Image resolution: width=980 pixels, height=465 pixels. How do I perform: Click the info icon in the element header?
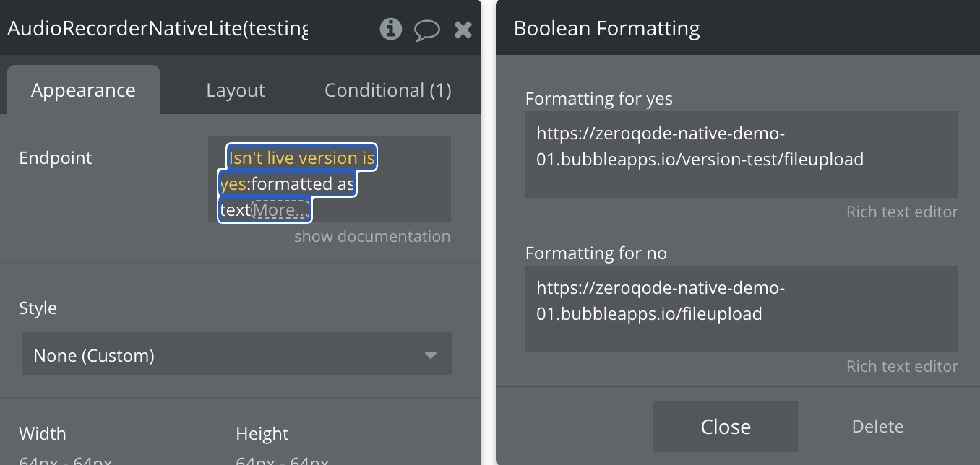click(391, 29)
